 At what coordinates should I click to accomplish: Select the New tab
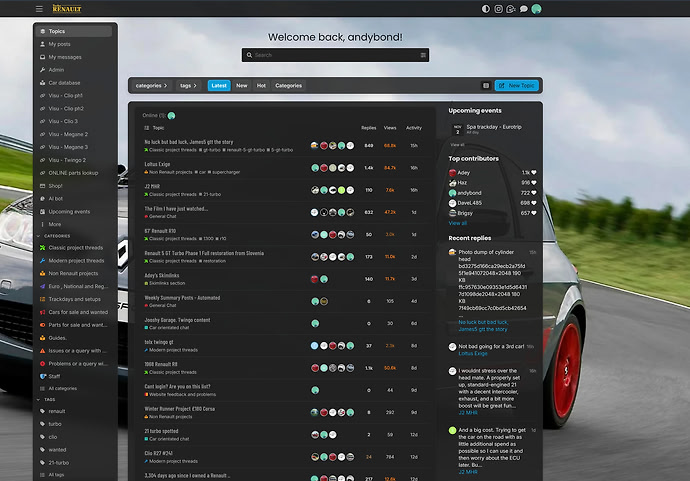tap(242, 85)
